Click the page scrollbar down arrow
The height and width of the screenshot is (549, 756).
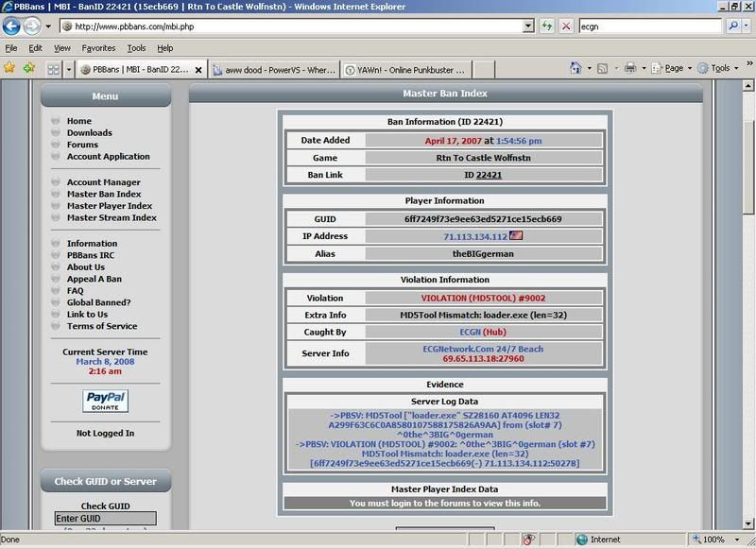[747, 523]
